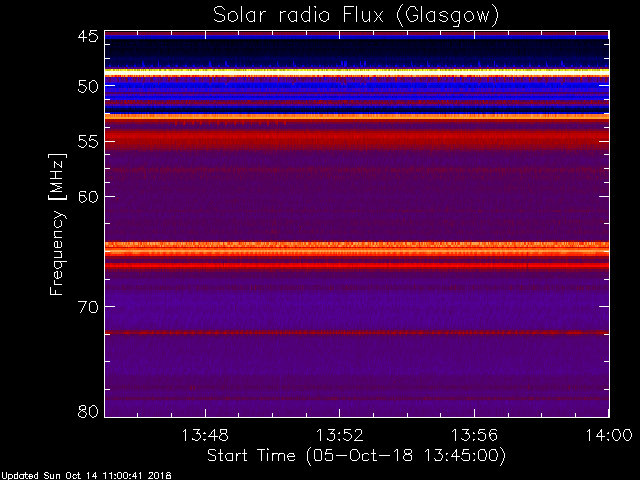This screenshot has height=480, width=640.
Task: Select the 'Start Time (05-Oct-18 13:45:00)' label
Action: (356, 455)
